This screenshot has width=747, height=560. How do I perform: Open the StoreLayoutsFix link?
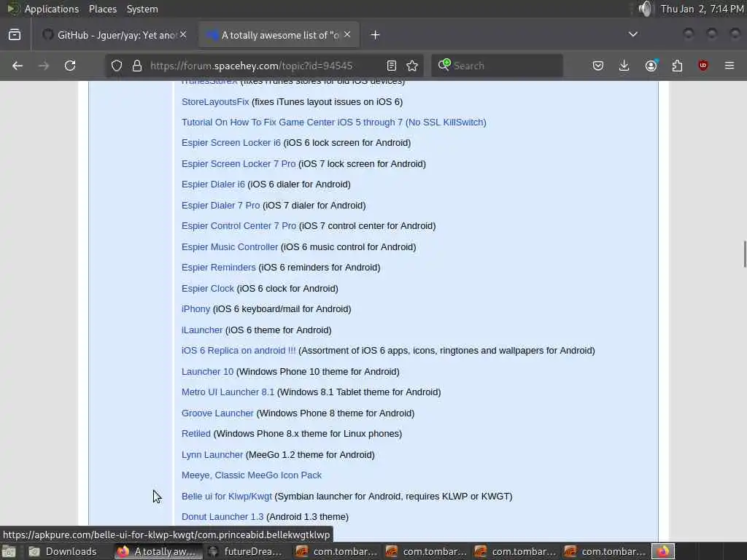pyautogui.click(x=215, y=101)
